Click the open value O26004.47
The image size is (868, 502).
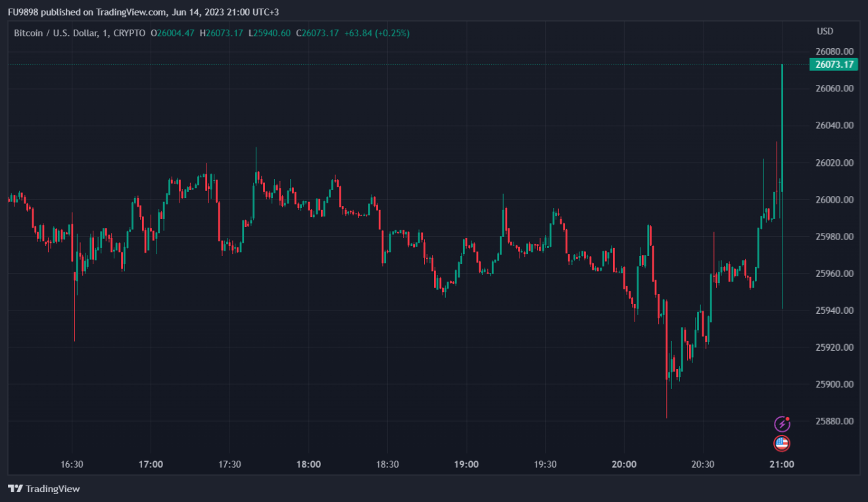[x=172, y=33]
